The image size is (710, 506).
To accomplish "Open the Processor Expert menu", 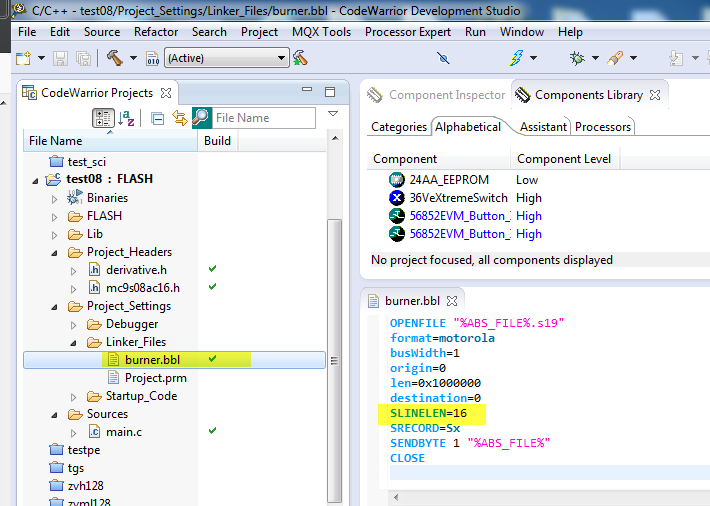I will pos(408,32).
